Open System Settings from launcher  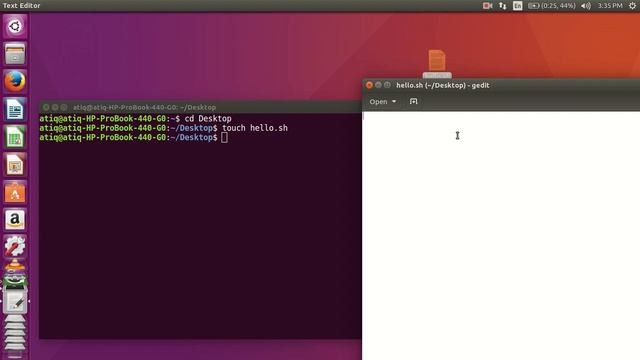[x=15, y=247]
